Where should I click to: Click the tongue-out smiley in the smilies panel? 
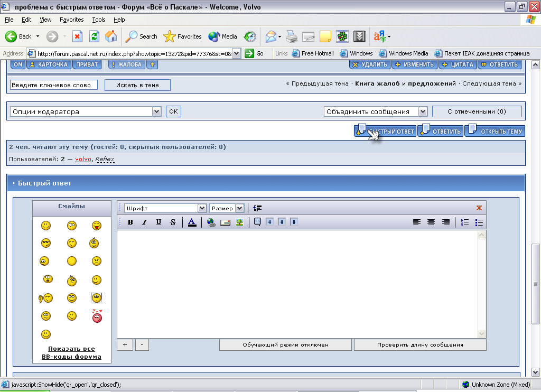(96, 226)
